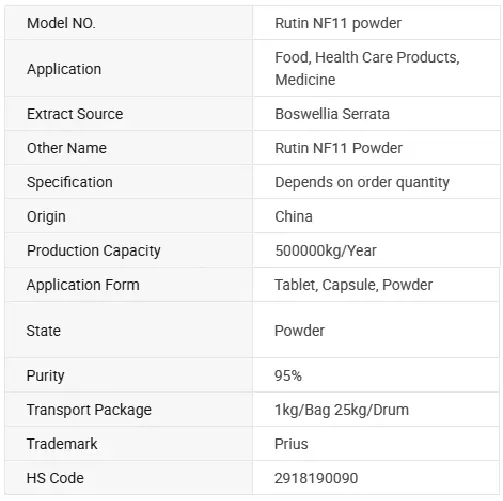Screen dimensions: 503x501
Task: Click the Prius trademark value
Action: pyautogui.click(x=291, y=444)
